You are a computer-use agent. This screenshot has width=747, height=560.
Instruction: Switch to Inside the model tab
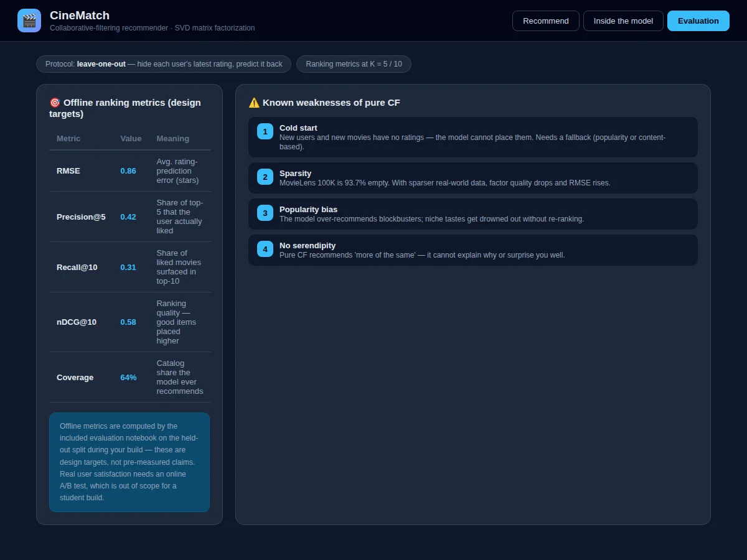(623, 21)
